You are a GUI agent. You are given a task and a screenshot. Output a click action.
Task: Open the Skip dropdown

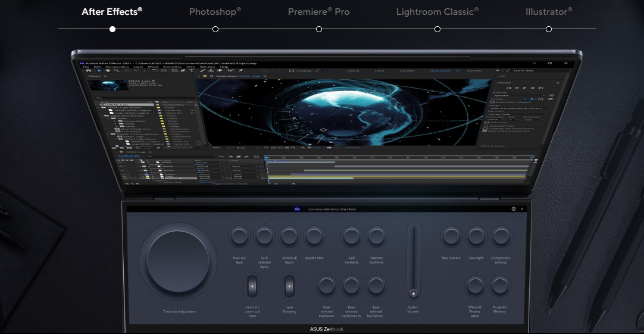pyautogui.click(x=514, y=120)
